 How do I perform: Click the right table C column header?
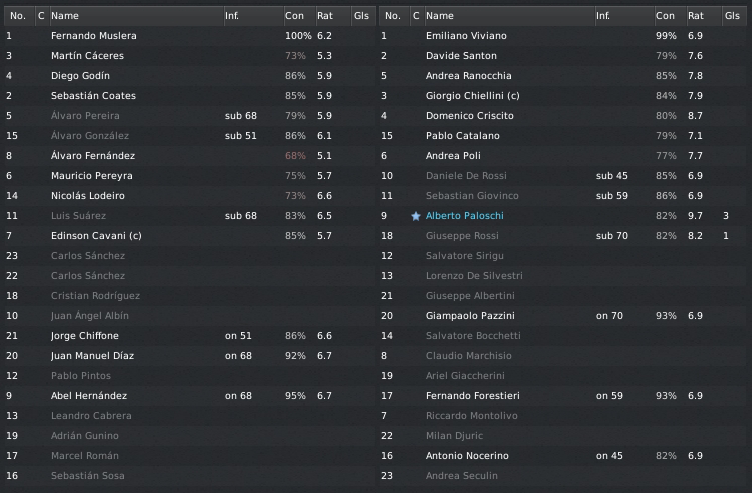(x=415, y=16)
